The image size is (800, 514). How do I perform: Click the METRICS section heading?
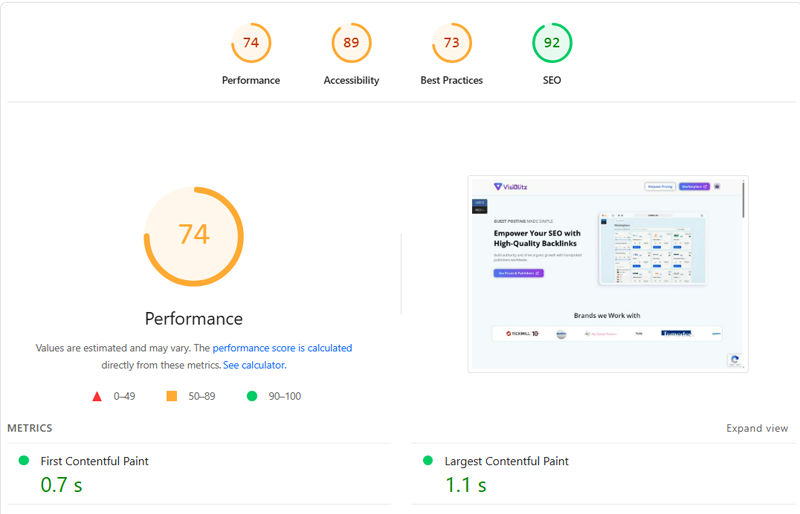pos(30,428)
